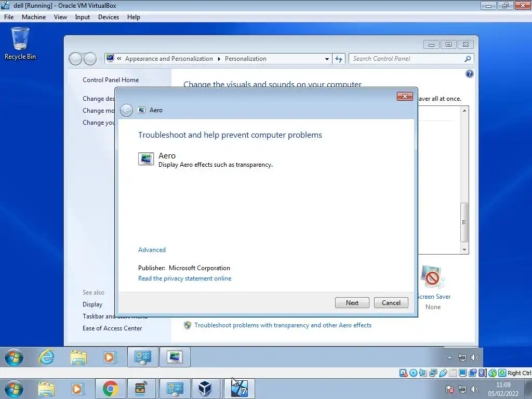This screenshot has height=399, width=532.
Task: Click the Screen Saver icon
Action: point(433,277)
